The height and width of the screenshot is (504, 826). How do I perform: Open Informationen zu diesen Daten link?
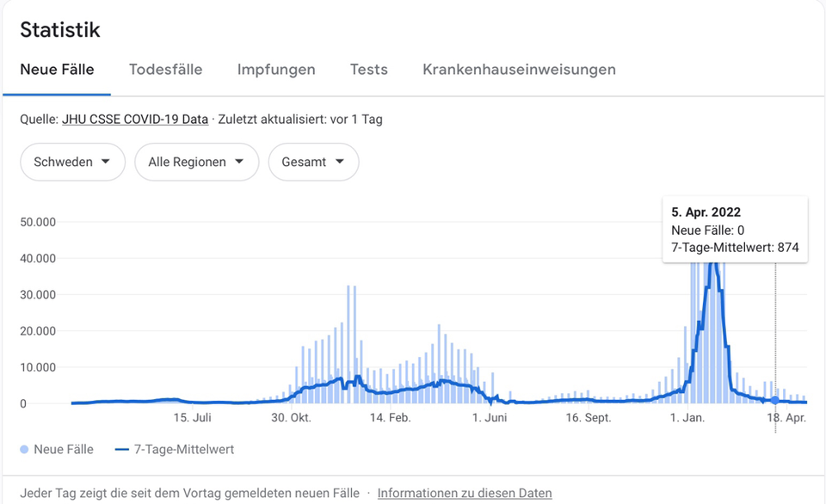[465, 494]
